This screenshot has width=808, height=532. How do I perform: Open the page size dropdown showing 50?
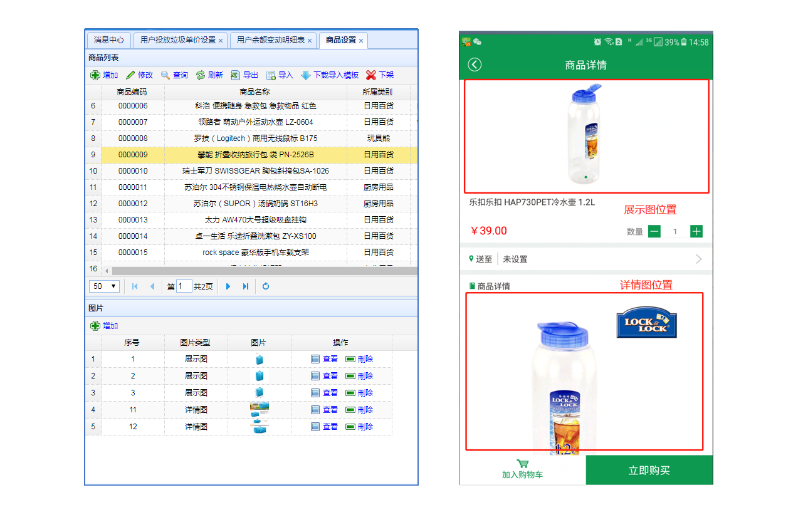(105, 286)
